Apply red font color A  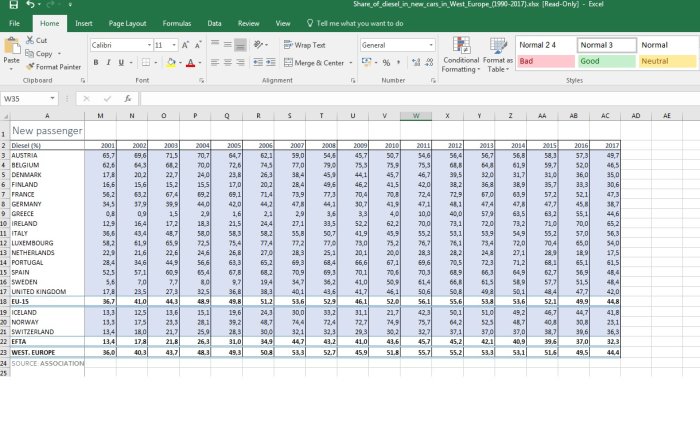point(191,63)
